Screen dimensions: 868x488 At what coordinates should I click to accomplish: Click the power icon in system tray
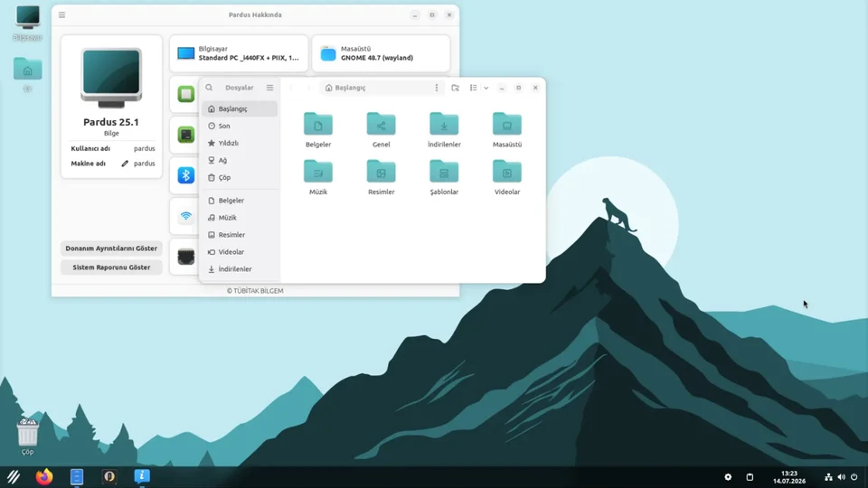click(x=854, y=477)
